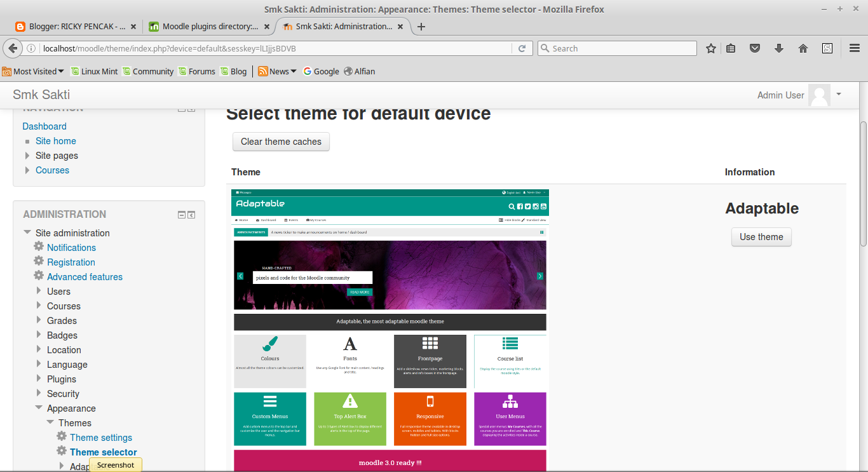Screen dimensions: 868x472
Task: Open Advanced features via its gear icon
Action: click(x=39, y=276)
